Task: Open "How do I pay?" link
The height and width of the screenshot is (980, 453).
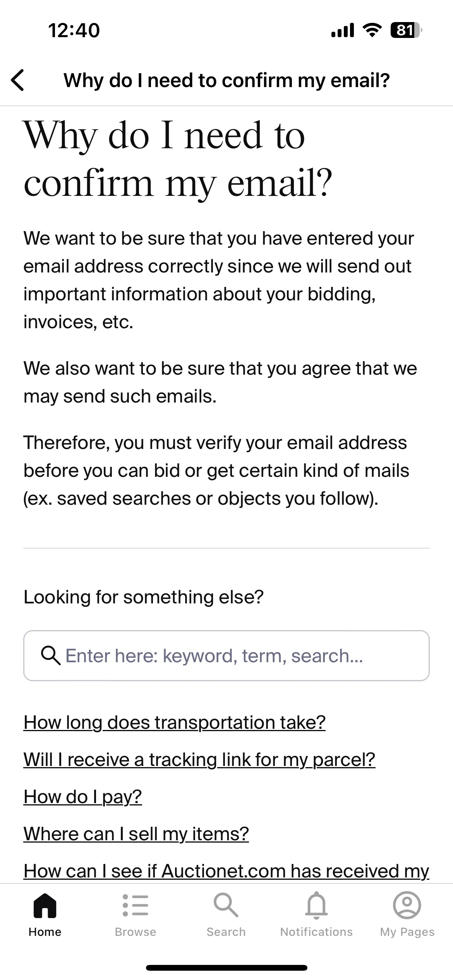Action: (x=83, y=797)
